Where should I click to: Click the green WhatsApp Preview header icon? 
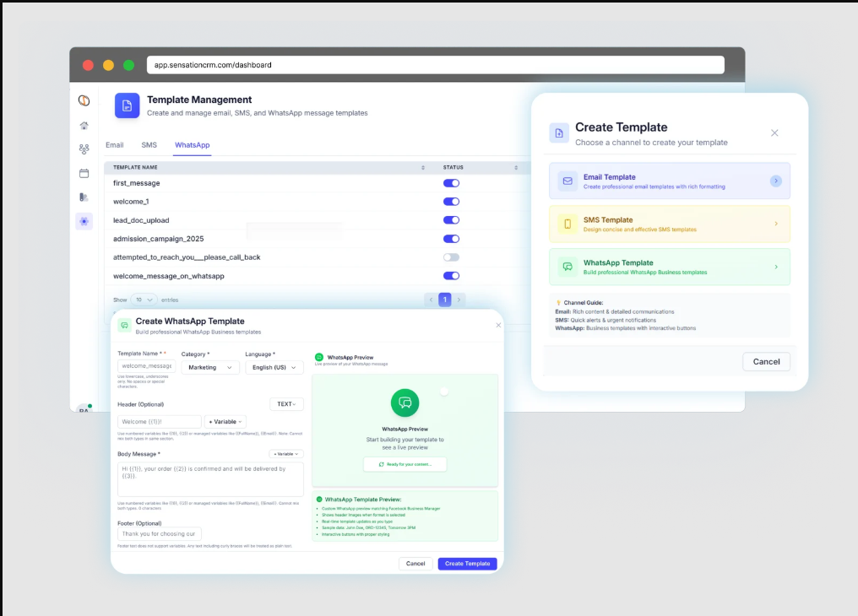tap(319, 358)
